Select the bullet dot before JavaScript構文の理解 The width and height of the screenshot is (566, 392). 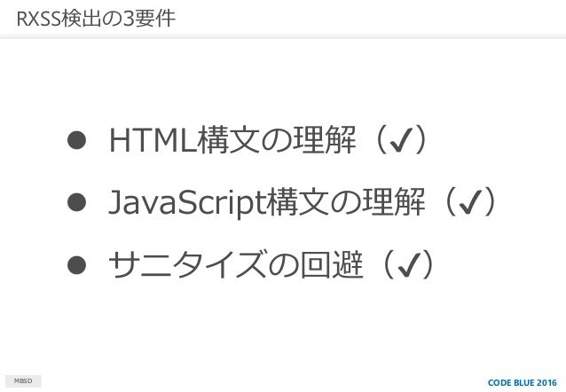click(x=76, y=202)
